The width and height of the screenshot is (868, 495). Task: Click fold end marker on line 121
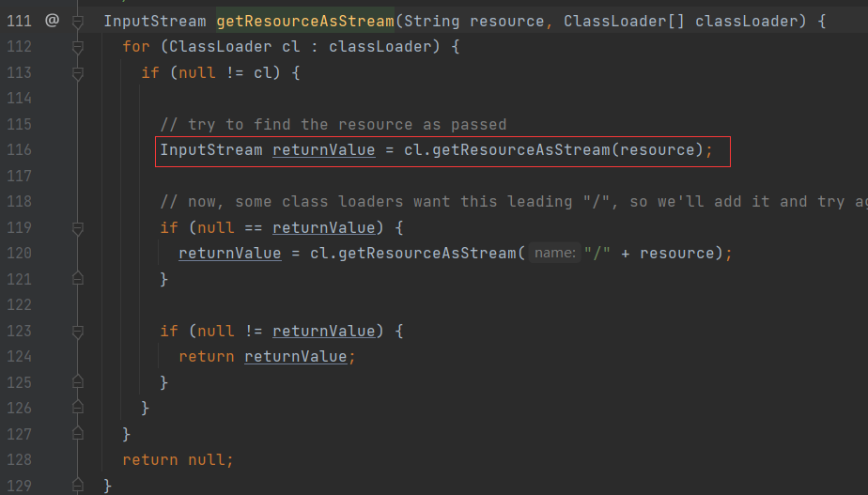pos(77,279)
